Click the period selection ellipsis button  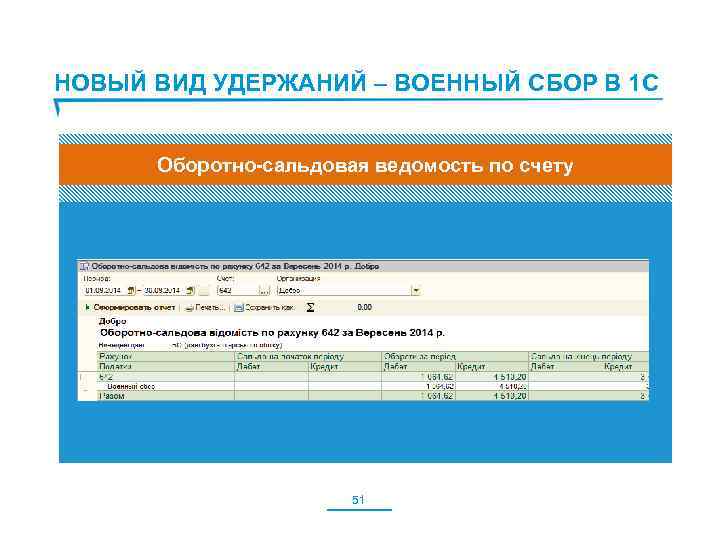pos(203,291)
